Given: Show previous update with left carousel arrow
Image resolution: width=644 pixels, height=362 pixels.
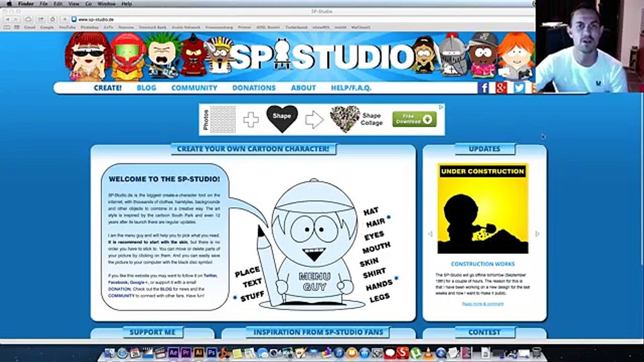Looking at the screenshot, I should tap(430, 234).
